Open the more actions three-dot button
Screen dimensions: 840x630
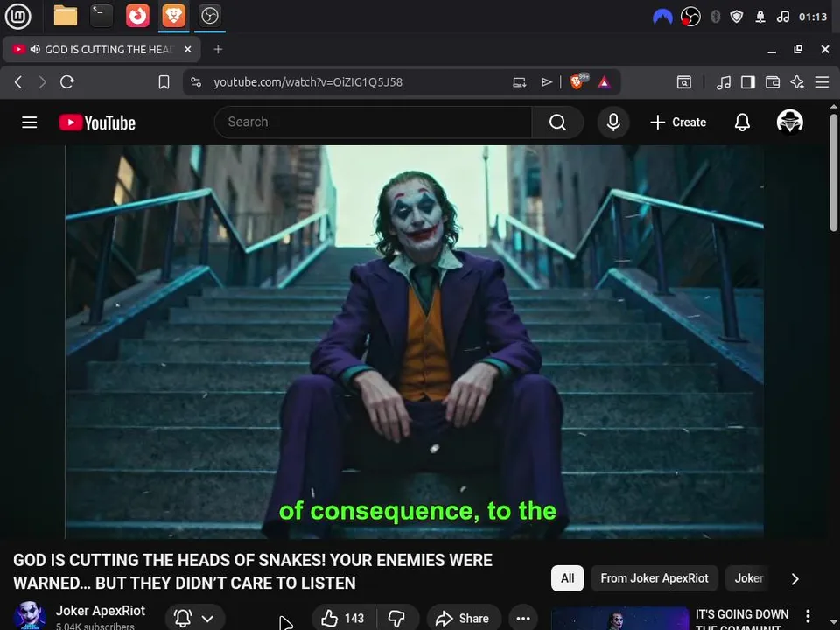coord(523,619)
